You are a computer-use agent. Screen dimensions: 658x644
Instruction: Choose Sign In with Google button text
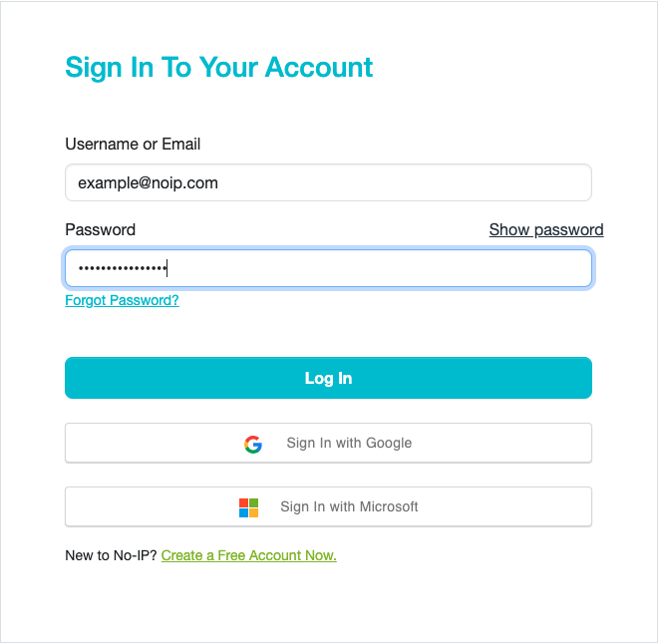[x=349, y=444]
